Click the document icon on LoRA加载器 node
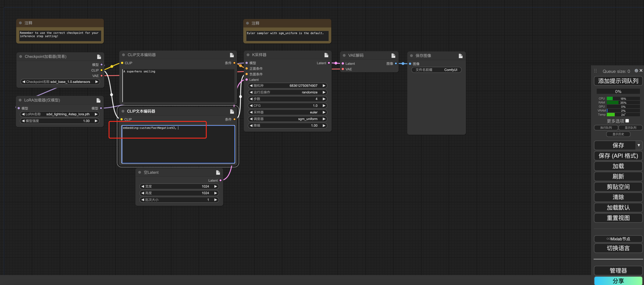The width and height of the screenshot is (644, 285). (x=99, y=100)
